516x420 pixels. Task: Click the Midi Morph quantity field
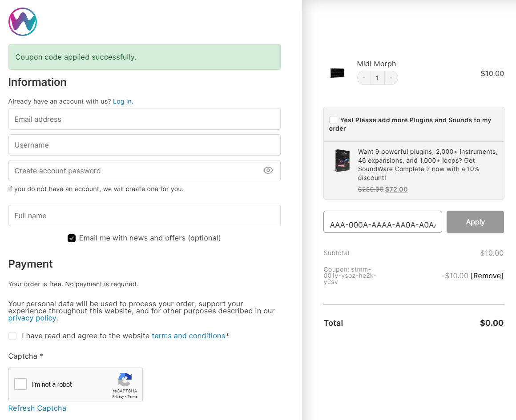tap(378, 78)
